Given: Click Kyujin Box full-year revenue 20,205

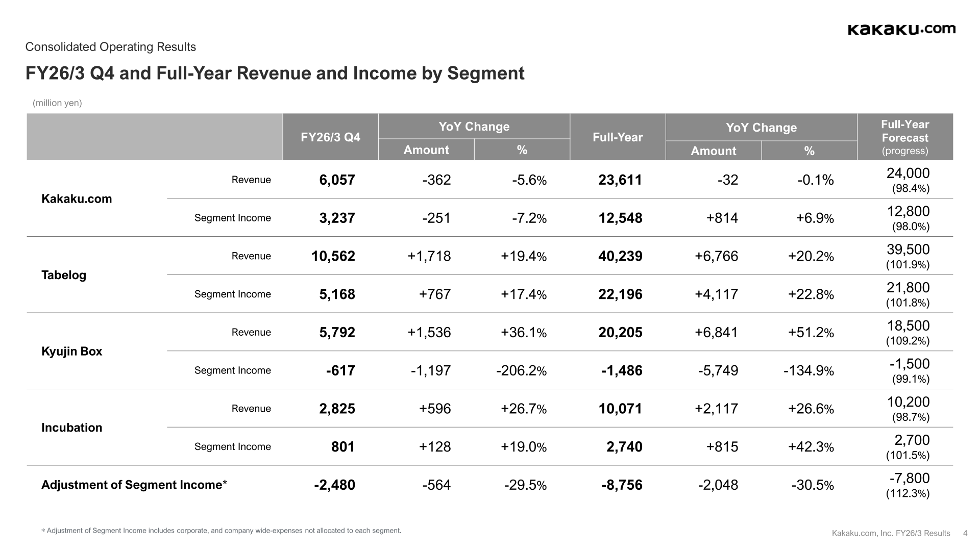Looking at the screenshot, I should [x=620, y=333].
